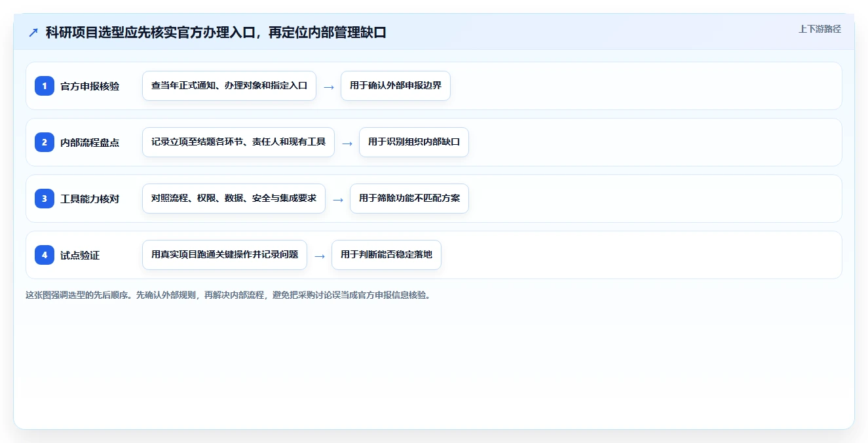Click the box 用真实项目跑通关键操作并记录问题
868x443 pixels.
225,255
